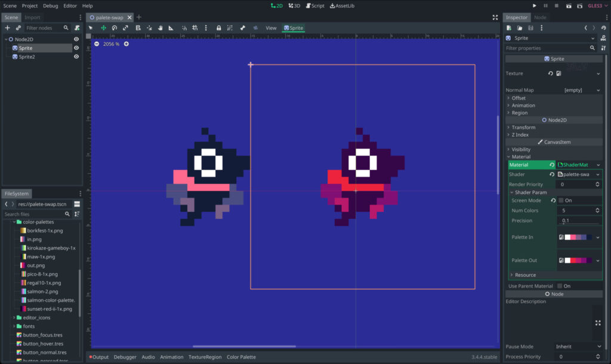
Task: Collapse the color-palettes folder
Action: point(14,222)
